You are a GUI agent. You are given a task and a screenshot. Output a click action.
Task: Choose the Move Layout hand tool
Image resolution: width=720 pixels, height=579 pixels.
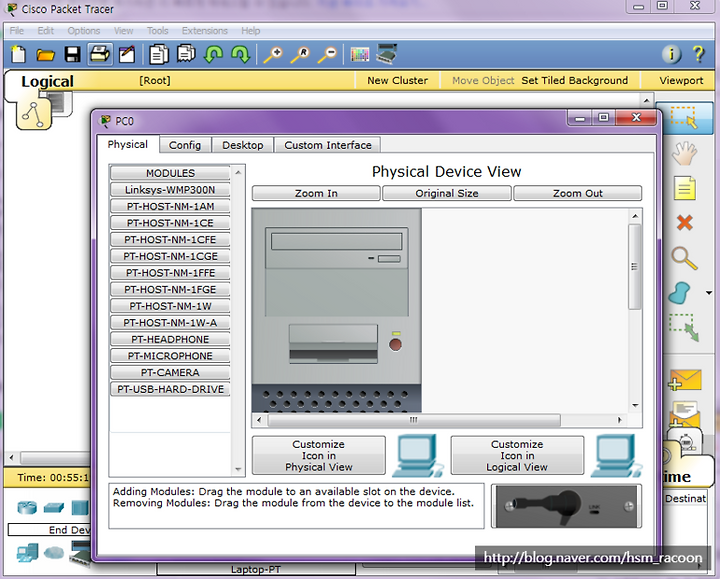pyautogui.click(x=684, y=153)
